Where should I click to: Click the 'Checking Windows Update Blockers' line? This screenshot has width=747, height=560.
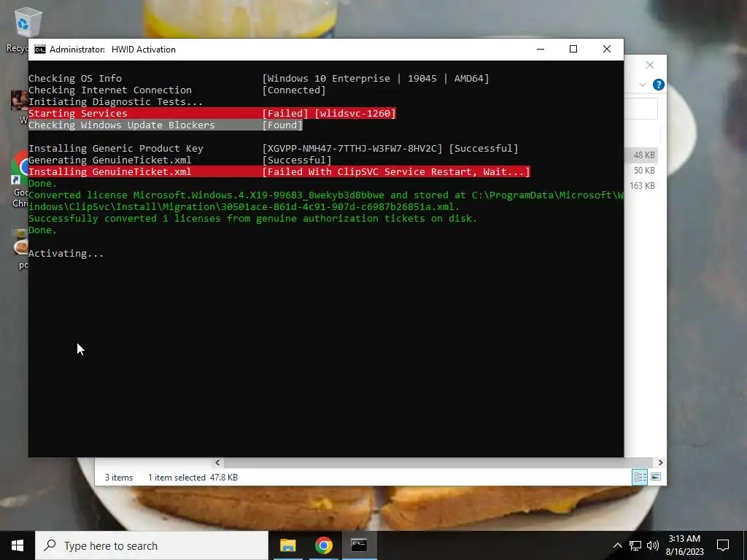coord(166,125)
